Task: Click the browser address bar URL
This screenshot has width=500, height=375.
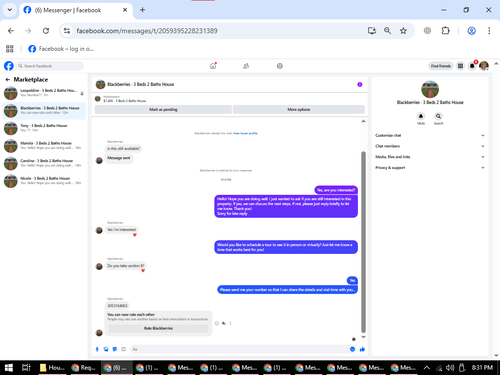Action: (147, 31)
